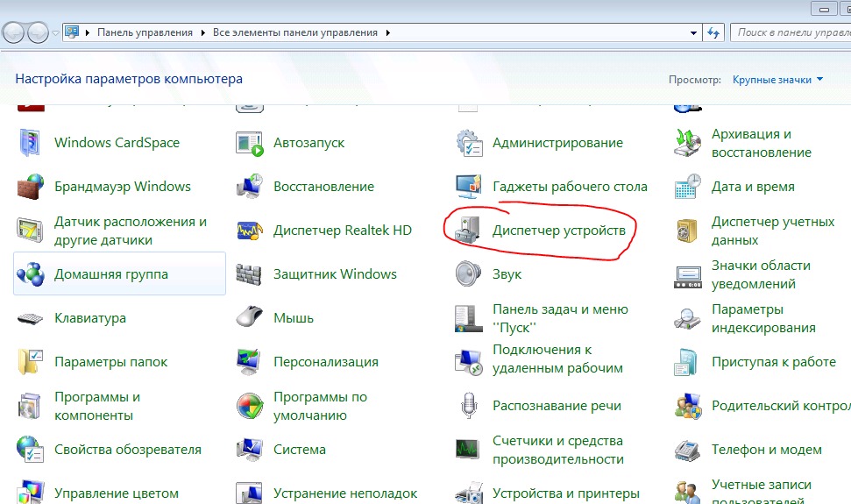
Task: Open Свойства обозревателя globe icon
Action: (31, 449)
